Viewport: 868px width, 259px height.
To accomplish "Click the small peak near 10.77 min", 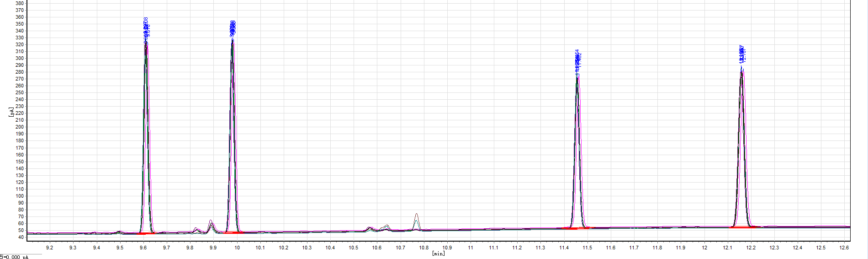I will (x=417, y=222).
